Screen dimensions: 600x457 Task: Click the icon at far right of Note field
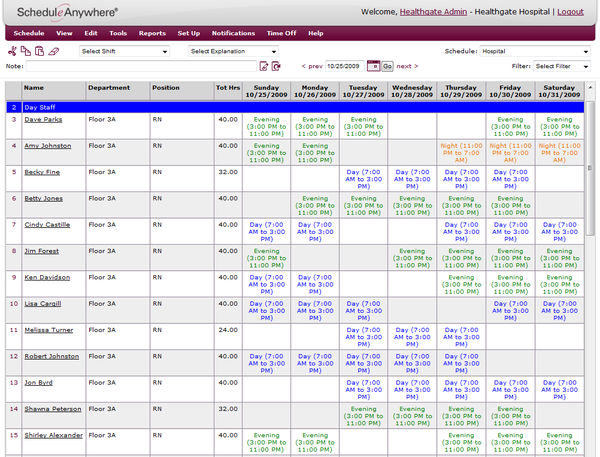point(277,67)
